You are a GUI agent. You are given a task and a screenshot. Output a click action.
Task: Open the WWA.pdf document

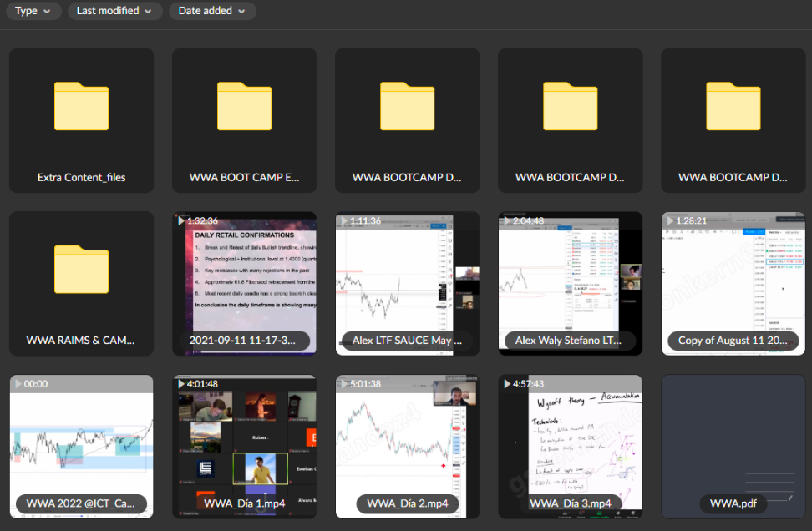(733, 447)
